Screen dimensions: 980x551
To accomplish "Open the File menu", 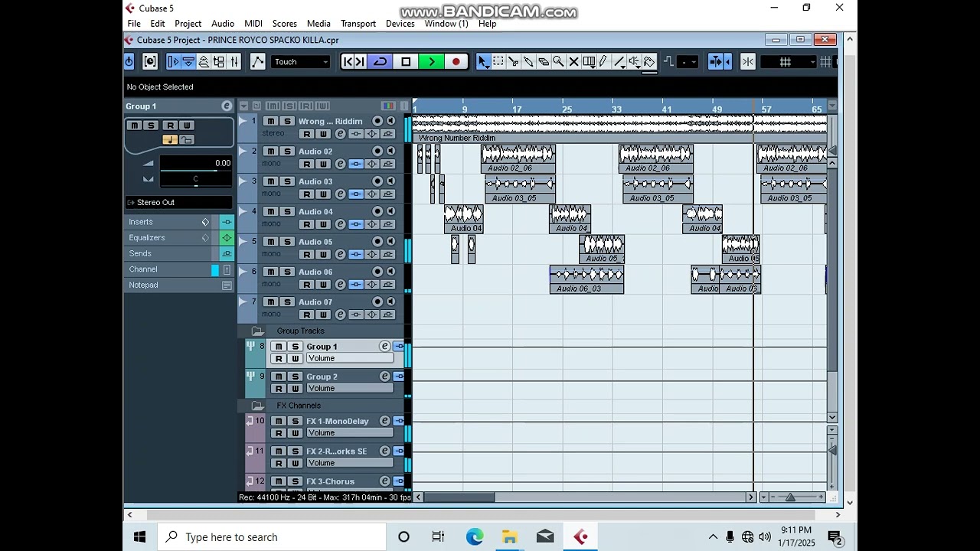I will coord(134,24).
